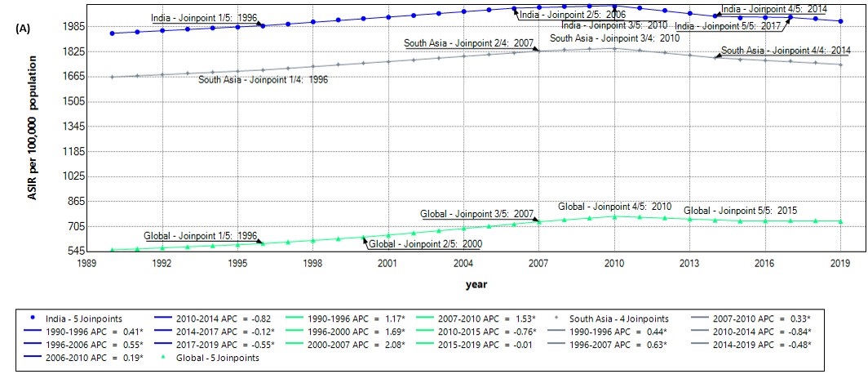Click the 'South Asia - Joinpoint 2/4: 2007' annotation

[468, 43]
